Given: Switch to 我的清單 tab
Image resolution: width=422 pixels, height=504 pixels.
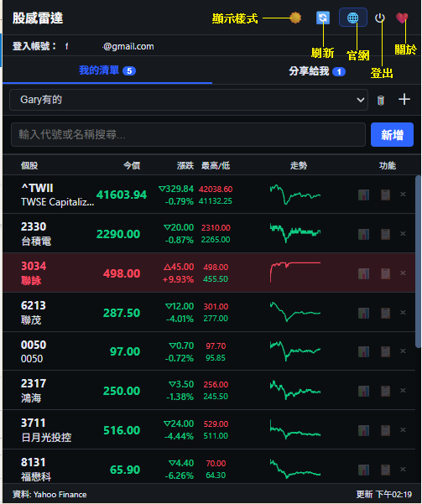Looking at the screenshot, I should (107, 70).
